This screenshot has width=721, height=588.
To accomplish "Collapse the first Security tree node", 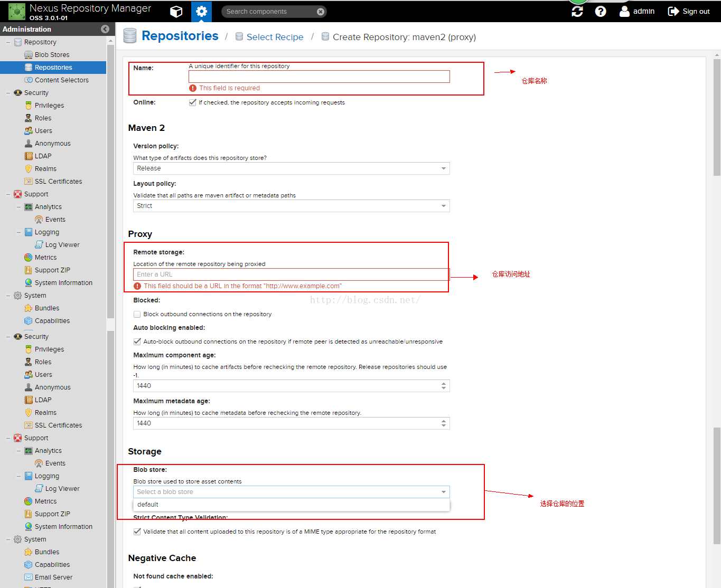I will point(8,93).
